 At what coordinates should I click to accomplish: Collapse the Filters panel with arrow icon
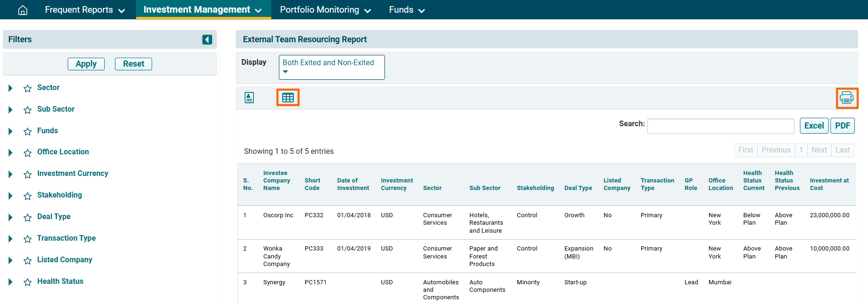[x=207, y=39]
